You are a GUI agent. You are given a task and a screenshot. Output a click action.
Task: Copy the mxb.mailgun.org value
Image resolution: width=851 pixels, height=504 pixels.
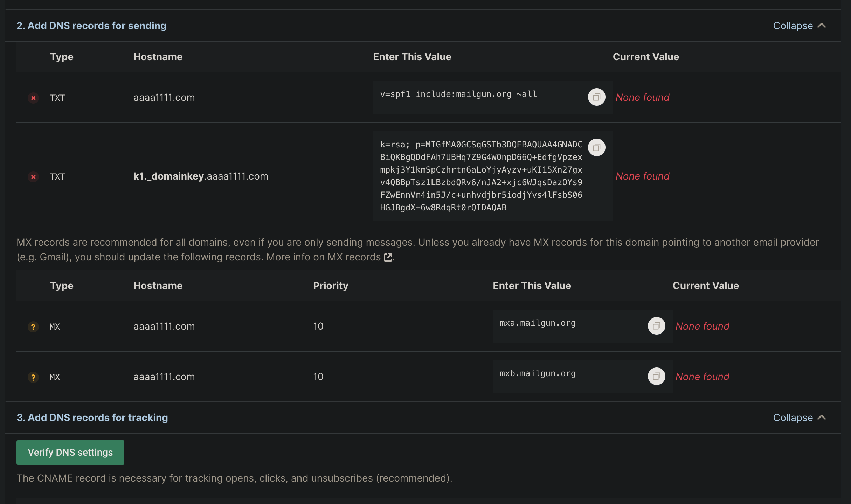(x=656, y=377)
